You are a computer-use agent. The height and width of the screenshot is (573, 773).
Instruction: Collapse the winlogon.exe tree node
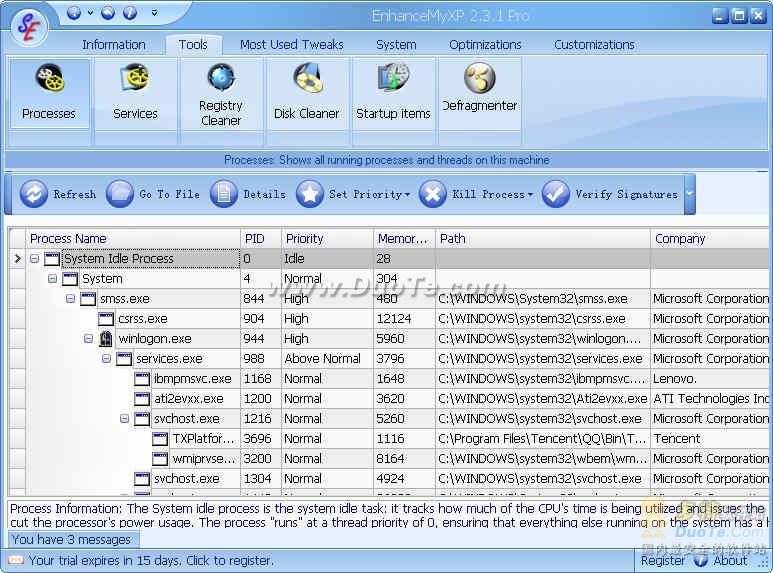(x=89, y=339)
